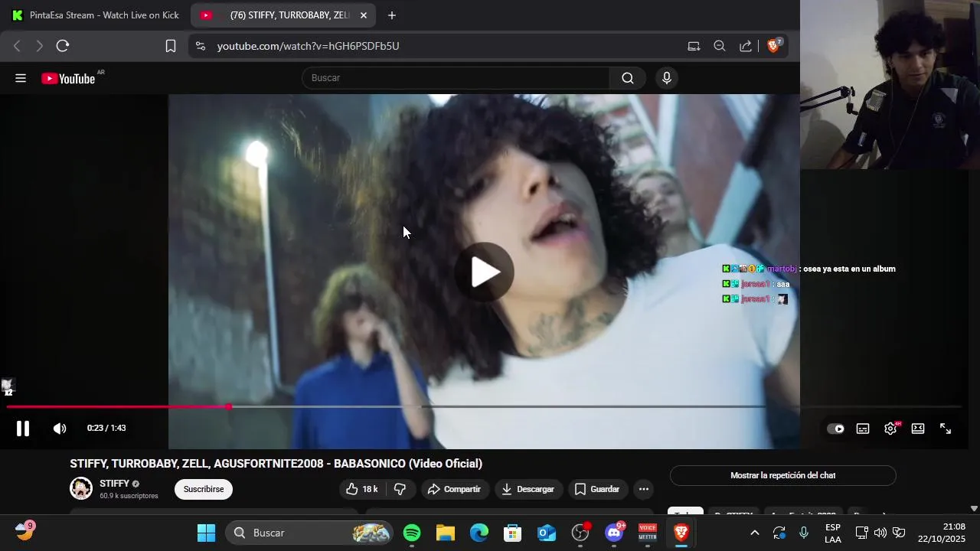This screenshot has width=980, height=551.
Task: Open the more actions ellipsis menu
Action: (x=644, y=489)
